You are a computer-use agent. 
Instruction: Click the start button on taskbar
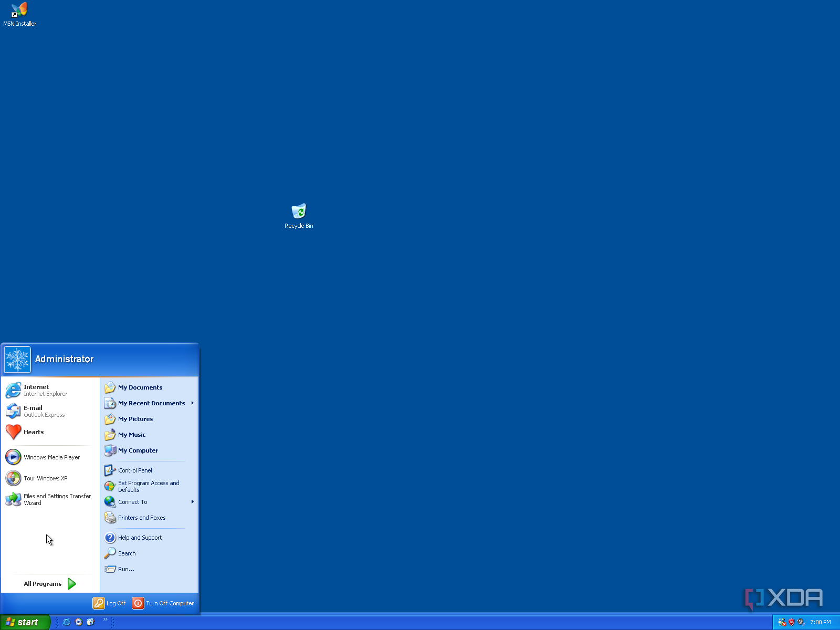[x=25, y=622]
